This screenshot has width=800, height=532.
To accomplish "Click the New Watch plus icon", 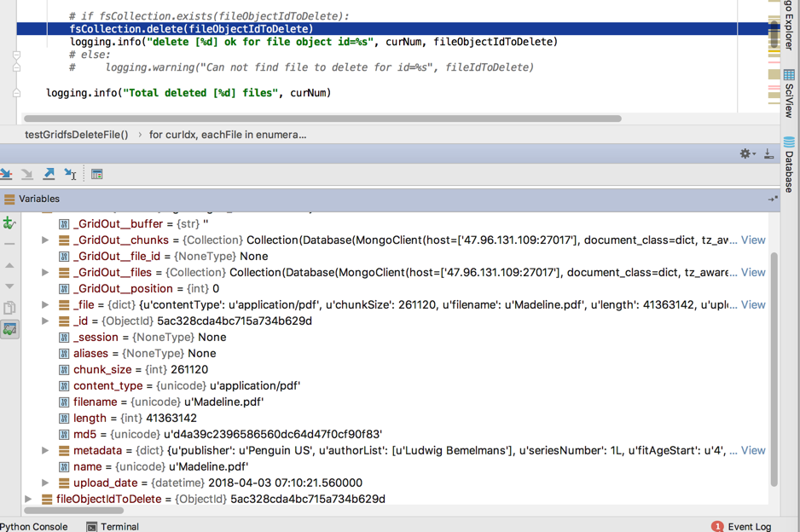I will point(9,223).
